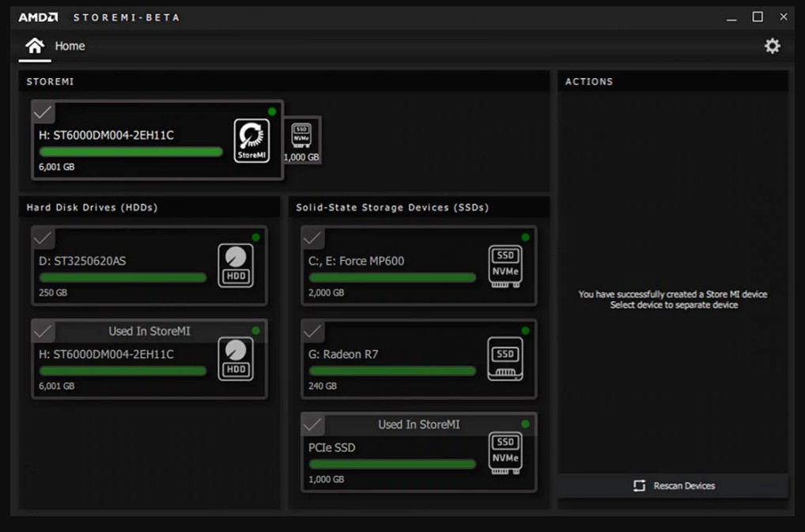Click capacity bar of G: Radeon R7
This screenshot has width=805, height=532.
[392, 371]
